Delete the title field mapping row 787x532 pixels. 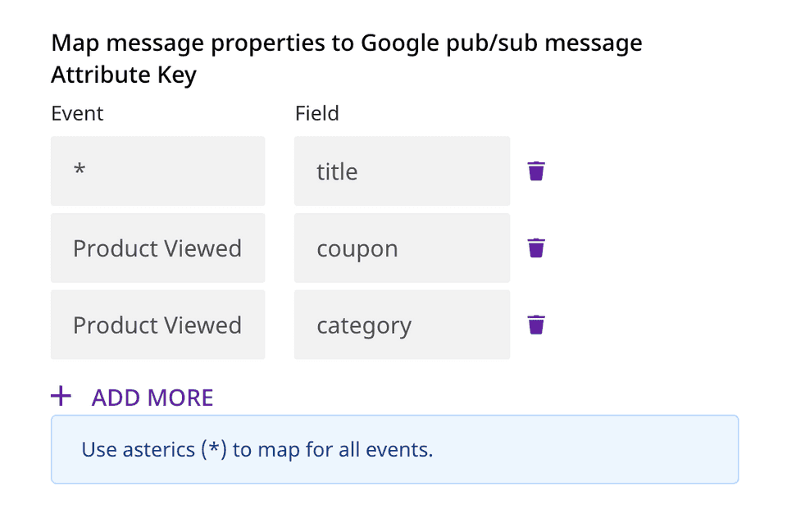[536, 171]
